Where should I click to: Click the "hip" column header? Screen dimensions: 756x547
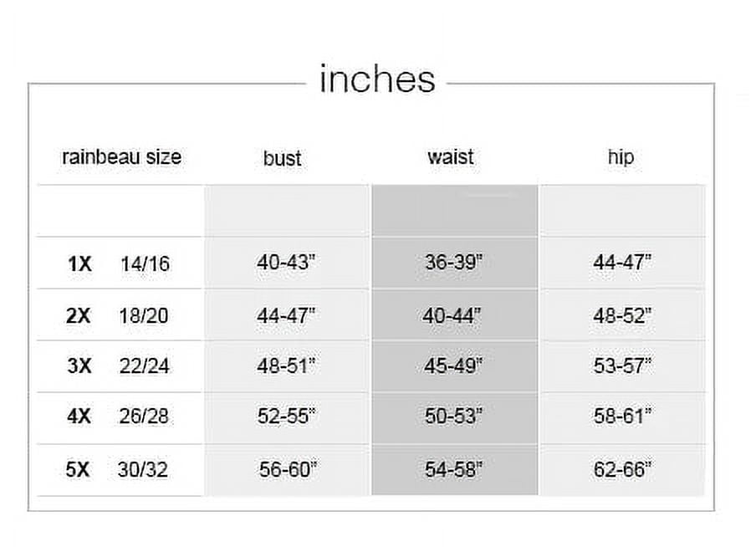621,157
